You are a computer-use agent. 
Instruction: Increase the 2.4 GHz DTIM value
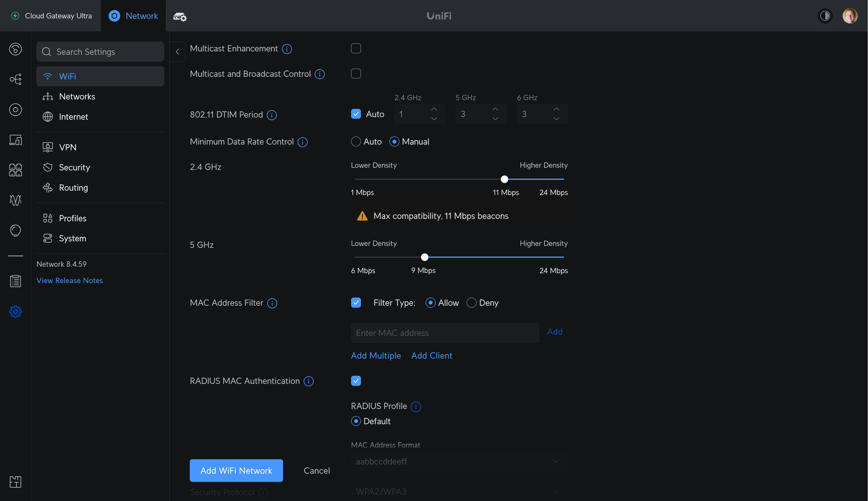434,109
